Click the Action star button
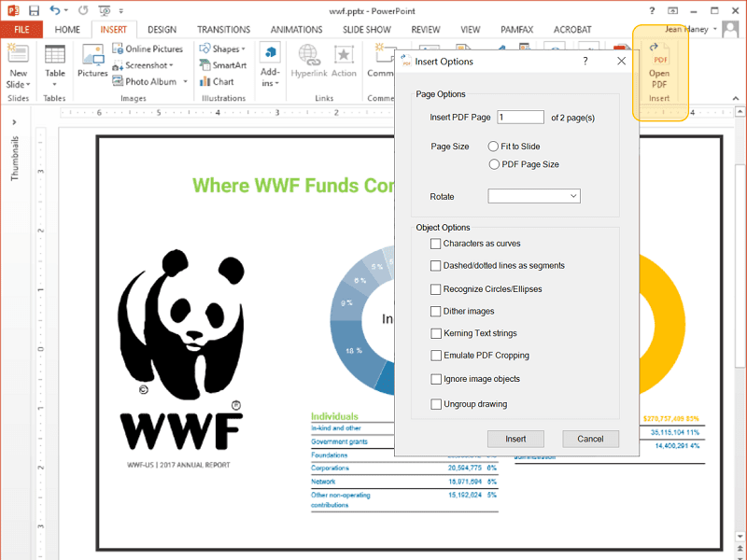The image size is (747, 560). click(344, 61)
